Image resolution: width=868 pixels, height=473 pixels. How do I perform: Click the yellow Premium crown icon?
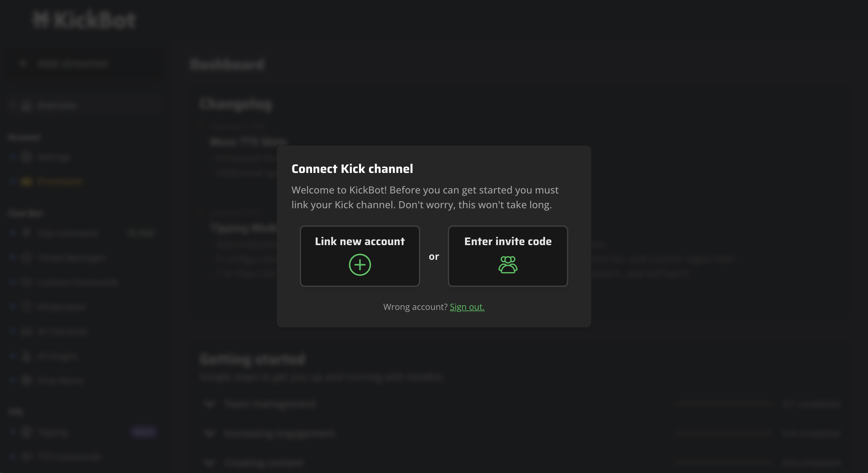click(26, 182)
